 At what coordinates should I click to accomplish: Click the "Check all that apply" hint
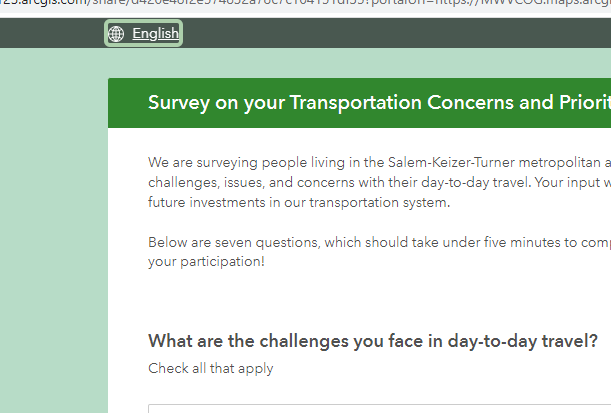click(211, 368)
